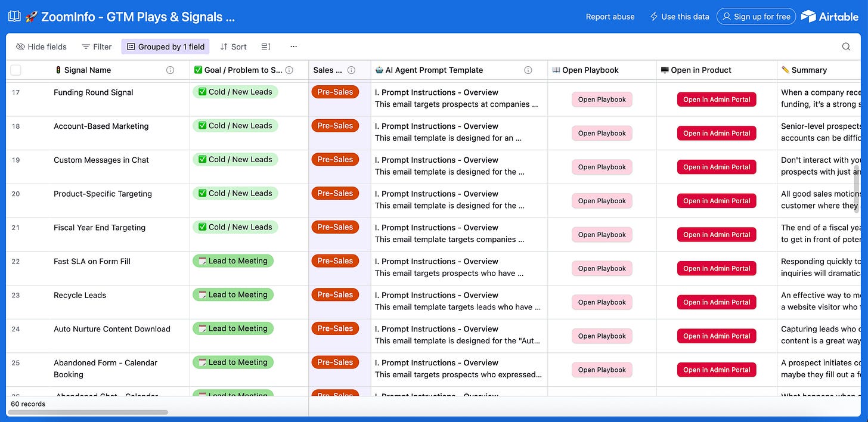Screen dimensions: 868x422
Task: Open the Sort options
Action: tap(233, 46)
